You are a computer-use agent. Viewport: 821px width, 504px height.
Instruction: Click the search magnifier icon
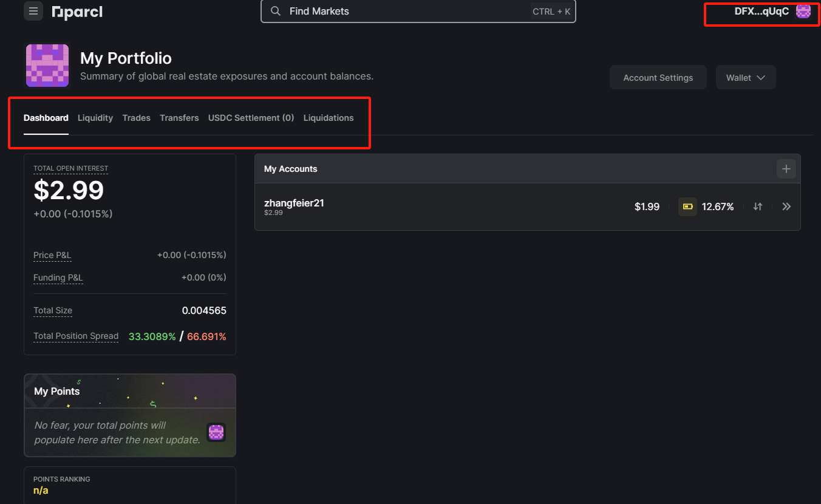(x=276, y=11)
